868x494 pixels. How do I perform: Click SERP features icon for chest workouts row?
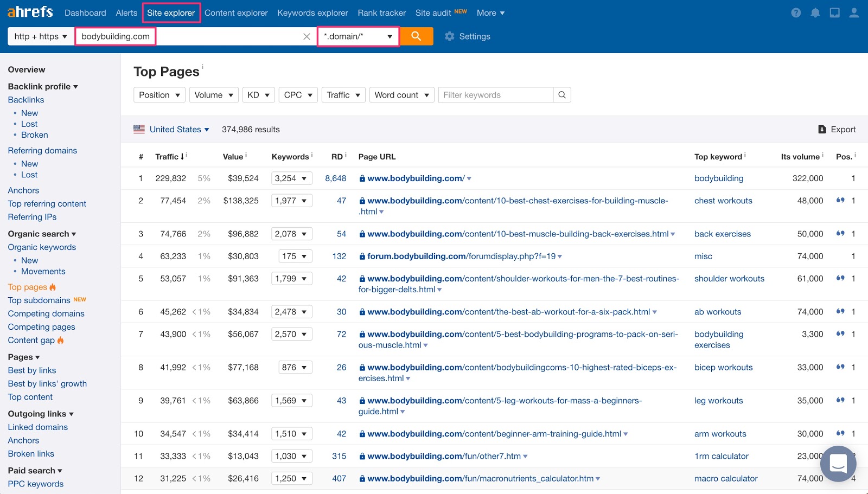(x=840, y=200)
